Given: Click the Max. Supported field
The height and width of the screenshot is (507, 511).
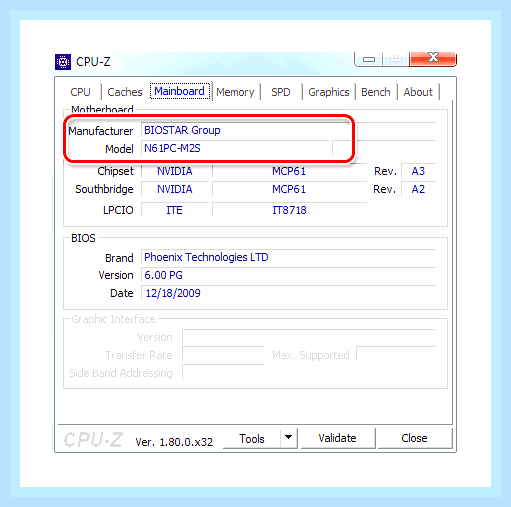Looking at the screenshot, I should click(396, 355).
